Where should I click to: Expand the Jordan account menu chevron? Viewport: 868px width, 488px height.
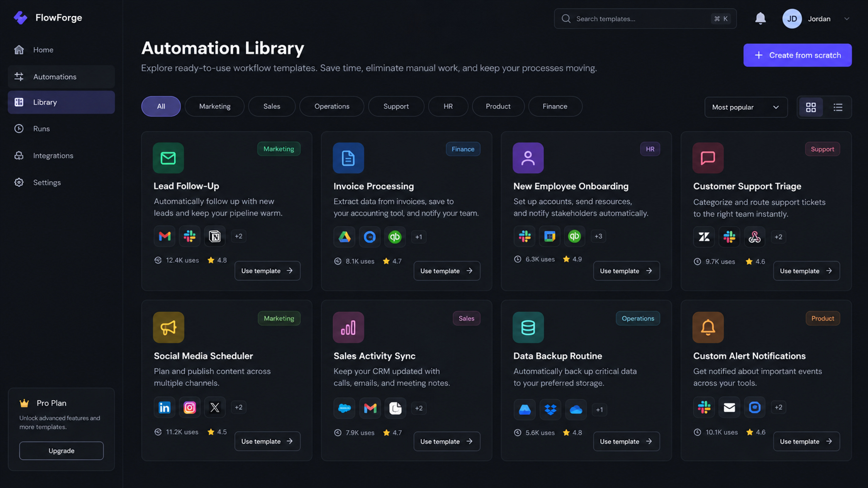click(x=847, y=19)
